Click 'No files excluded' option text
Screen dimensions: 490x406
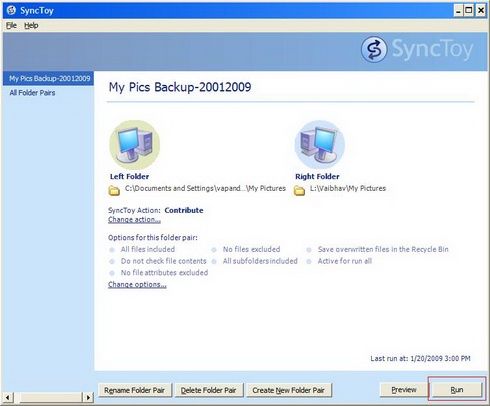click(x=251, y=249)
